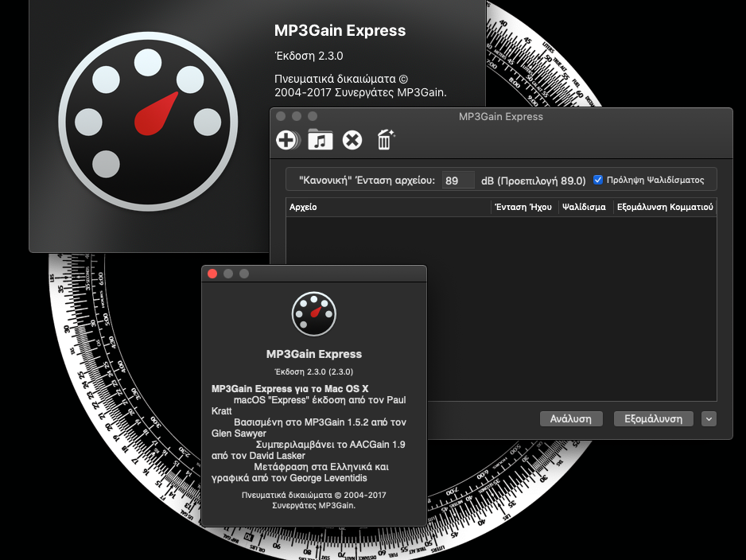This screenshot has width=746, height=560.
Task: Open the dropdown arrow beside Εξομάλυνση
Action: [709, 418]
